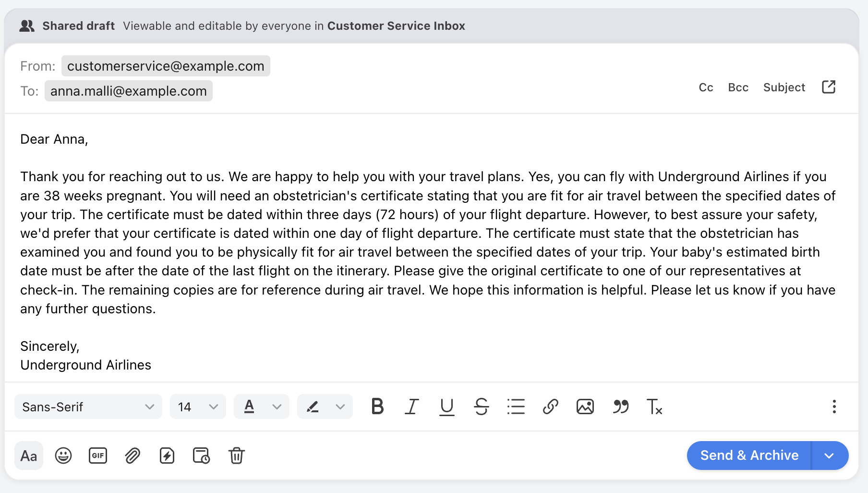Open the Sans-Serif font dropdown

[x=88, y=407]
